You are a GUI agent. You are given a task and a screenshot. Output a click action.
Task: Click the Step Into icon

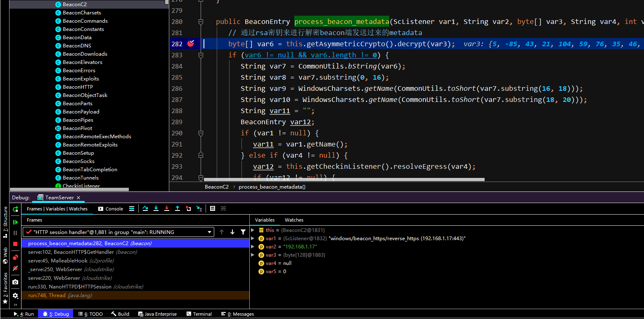156,208
